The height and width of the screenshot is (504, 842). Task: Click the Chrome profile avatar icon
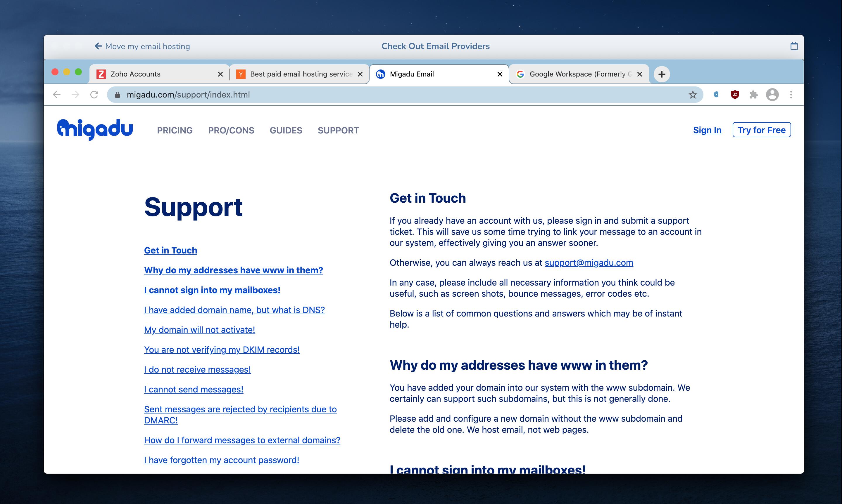coord(772,95)
